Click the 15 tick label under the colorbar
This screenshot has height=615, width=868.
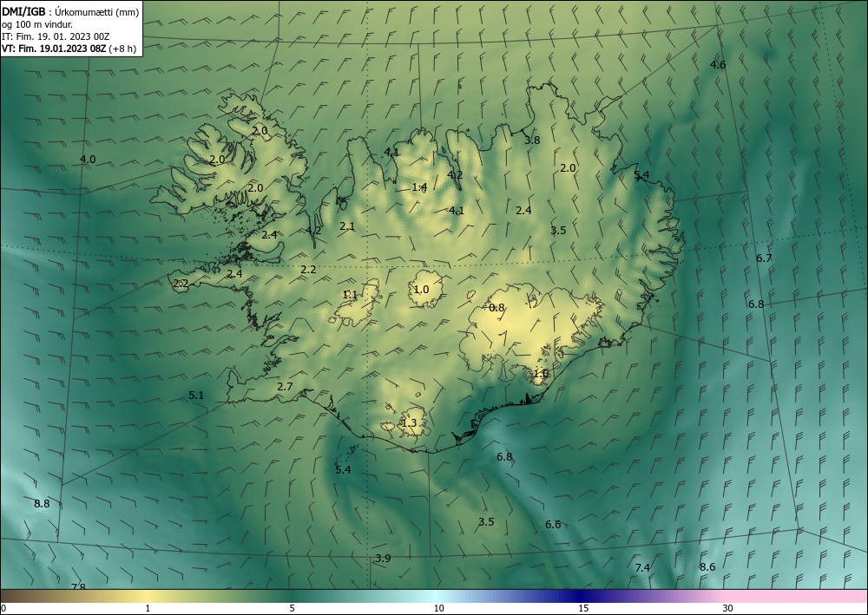pyautogui.click(x=583, y=608)
